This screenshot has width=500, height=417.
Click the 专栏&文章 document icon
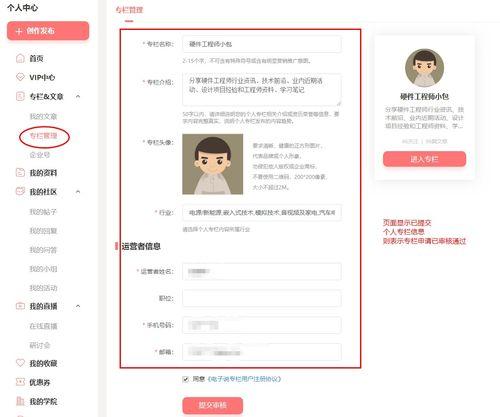(20, 96)
